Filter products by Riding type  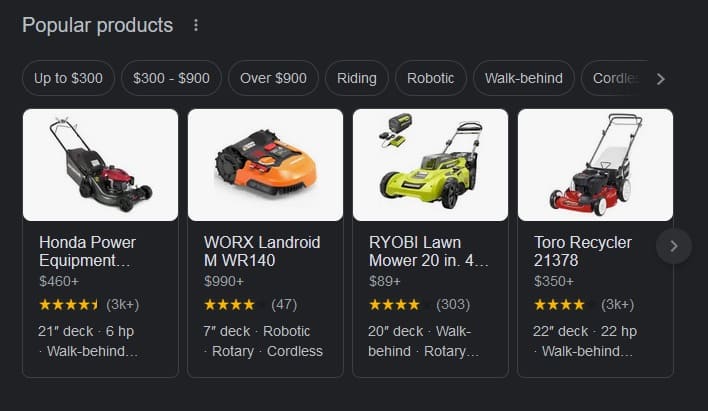pos(357,78)
